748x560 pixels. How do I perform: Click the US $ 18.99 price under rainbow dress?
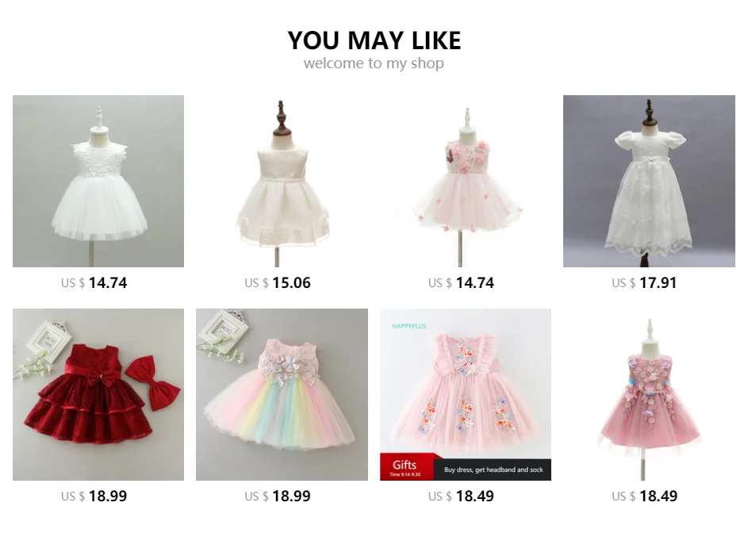pos(278,496)
